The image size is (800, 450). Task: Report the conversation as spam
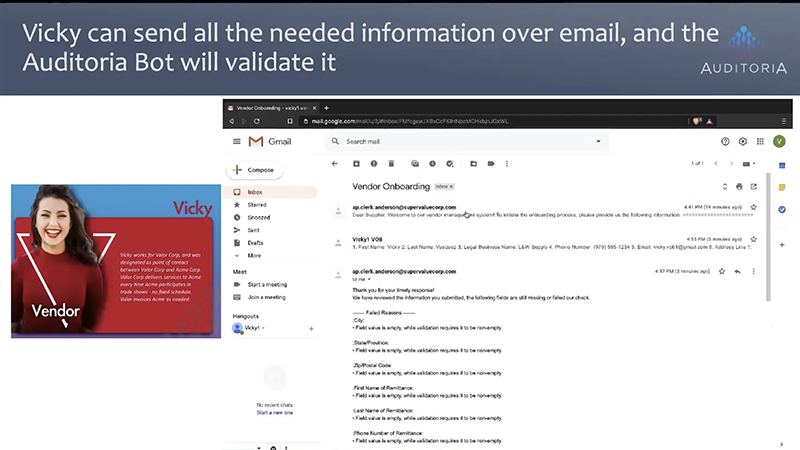(374, 163)
